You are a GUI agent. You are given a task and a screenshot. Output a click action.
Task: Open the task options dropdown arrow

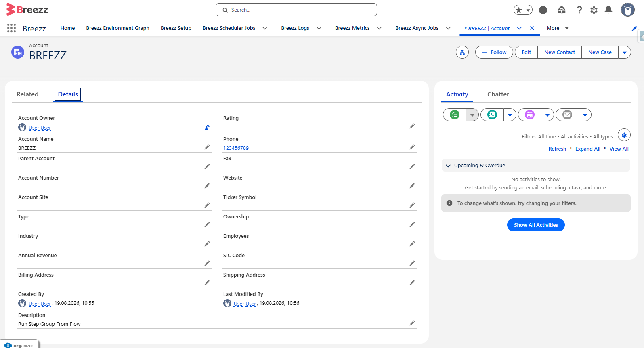click(472, 115)
